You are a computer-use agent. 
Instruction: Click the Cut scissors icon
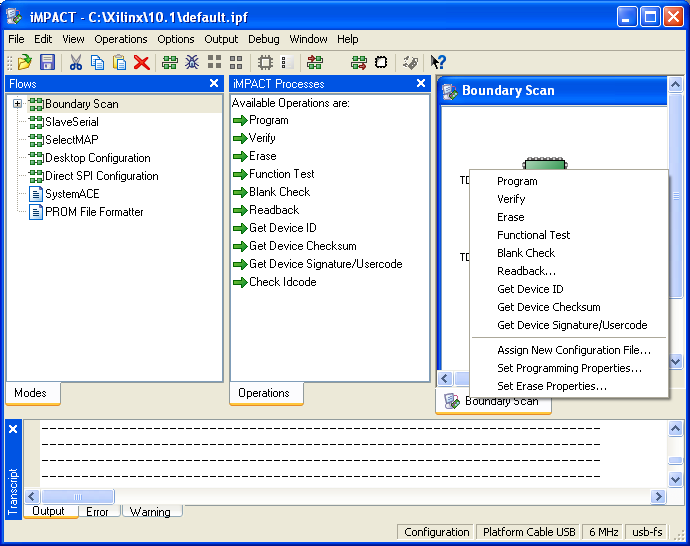(x=76, y=62)
